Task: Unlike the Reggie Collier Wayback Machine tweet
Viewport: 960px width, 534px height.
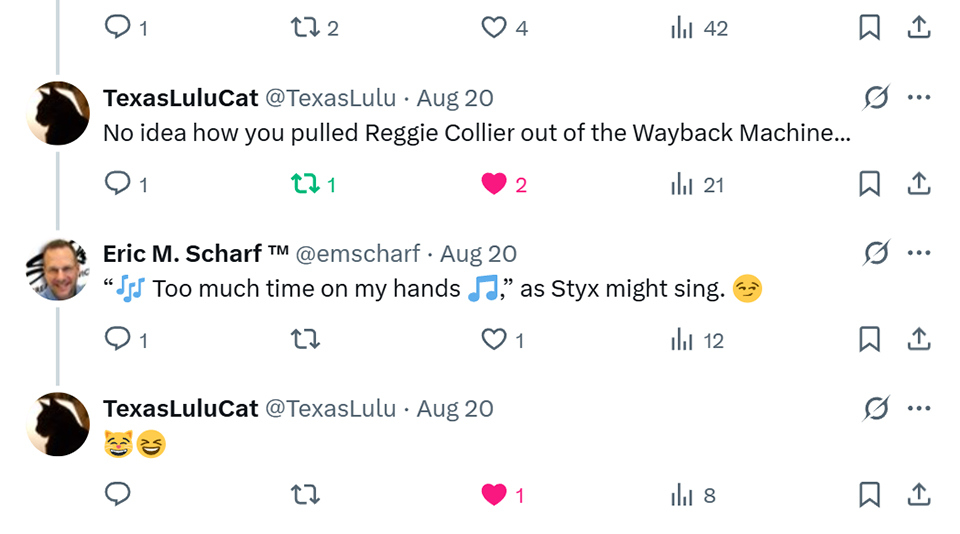Action: click(x=494, y=184)
